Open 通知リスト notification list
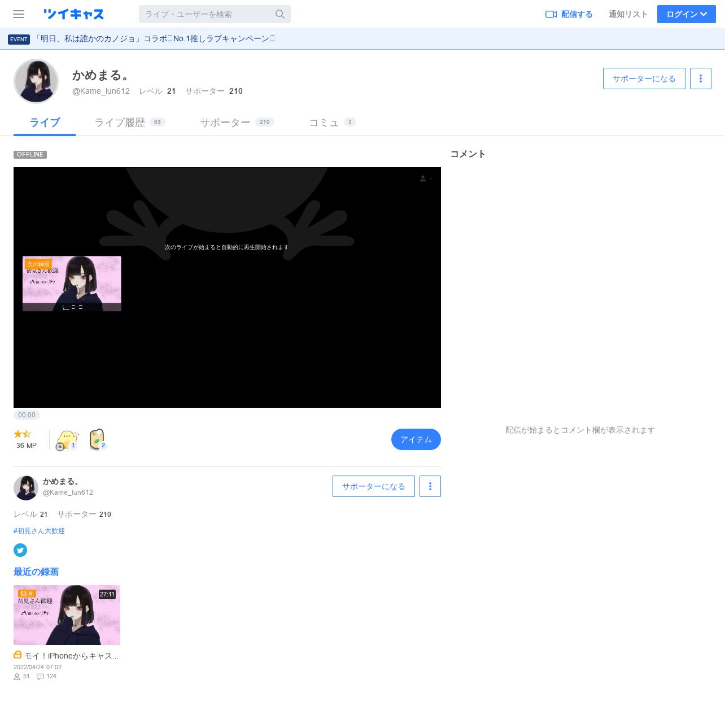725x728 pixels. [x=628, y=14]
